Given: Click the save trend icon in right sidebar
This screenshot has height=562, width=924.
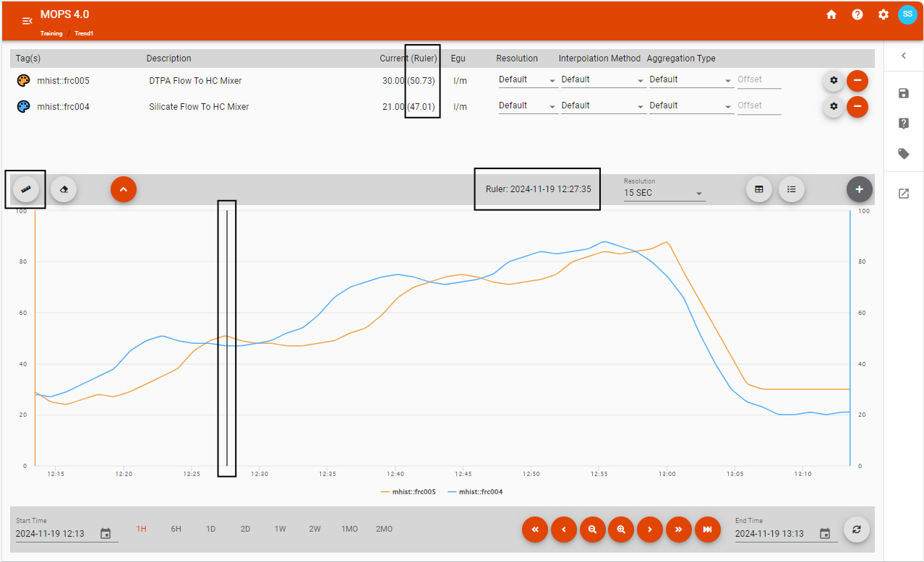Looking at the screenshot, I should (902, 92).
